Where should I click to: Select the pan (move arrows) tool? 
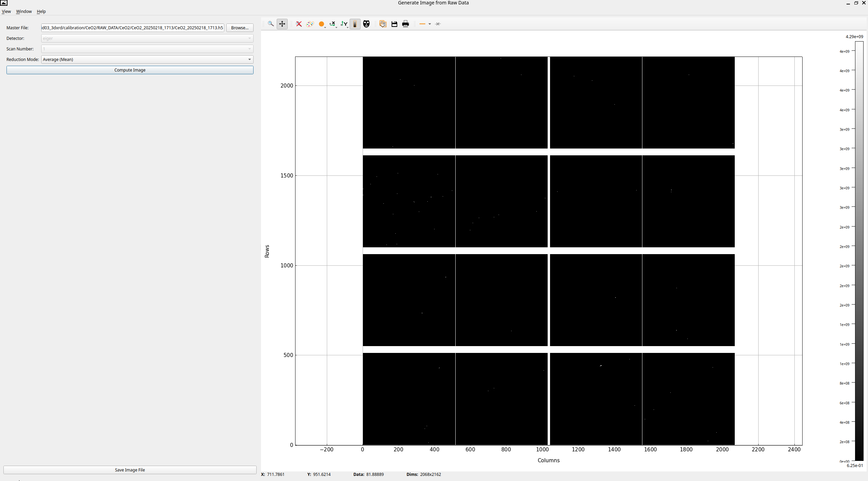(x=282, y=24)
